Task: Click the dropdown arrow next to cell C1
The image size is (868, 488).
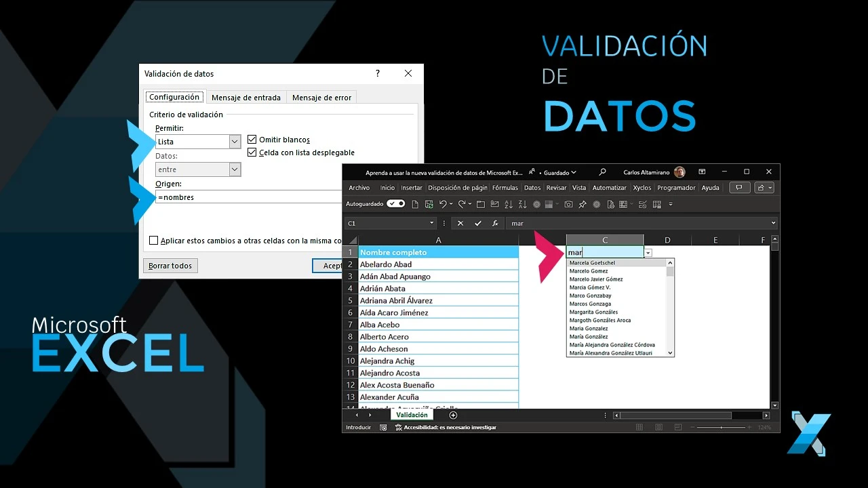Action: point(648,253)
